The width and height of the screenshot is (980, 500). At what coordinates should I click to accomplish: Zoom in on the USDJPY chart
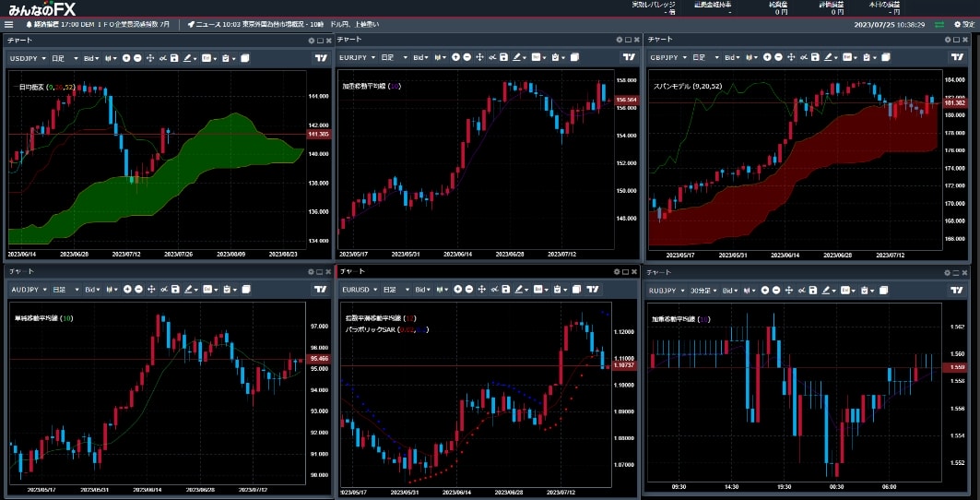[x=125, y=58]
